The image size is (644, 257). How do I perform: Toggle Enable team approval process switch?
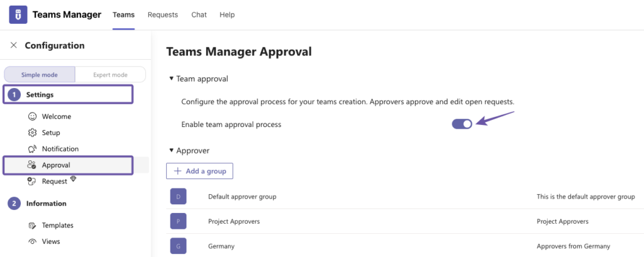point(462,124)
